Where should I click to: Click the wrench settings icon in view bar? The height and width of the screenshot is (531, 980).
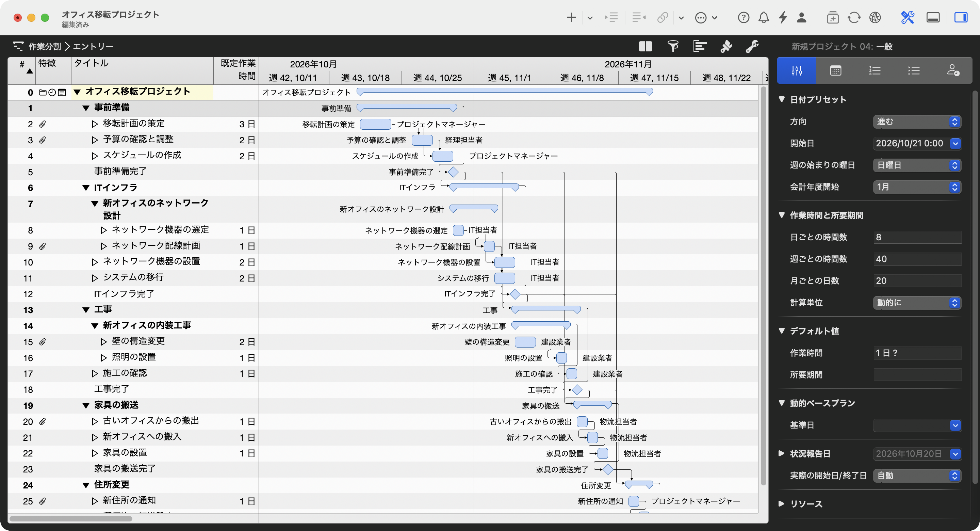[752, 46]
